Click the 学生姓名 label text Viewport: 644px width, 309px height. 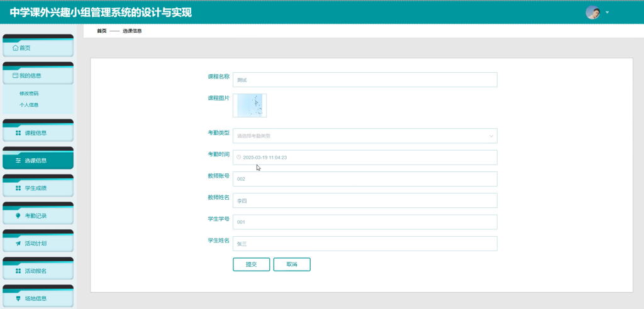tap(218, 241)
